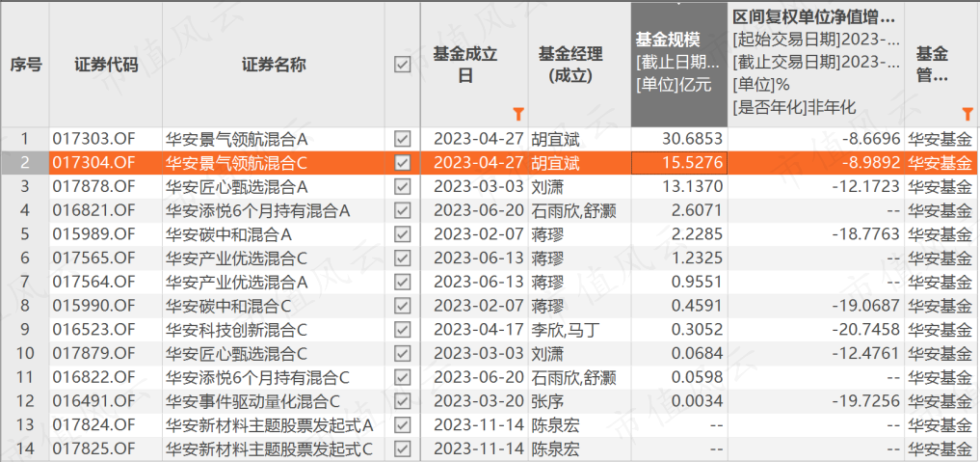Image resolution: width=980 pixels, height=462 pixels.
Task: Click highlighted fund size cell 15.5276
Action: click(x=679, y=163)
